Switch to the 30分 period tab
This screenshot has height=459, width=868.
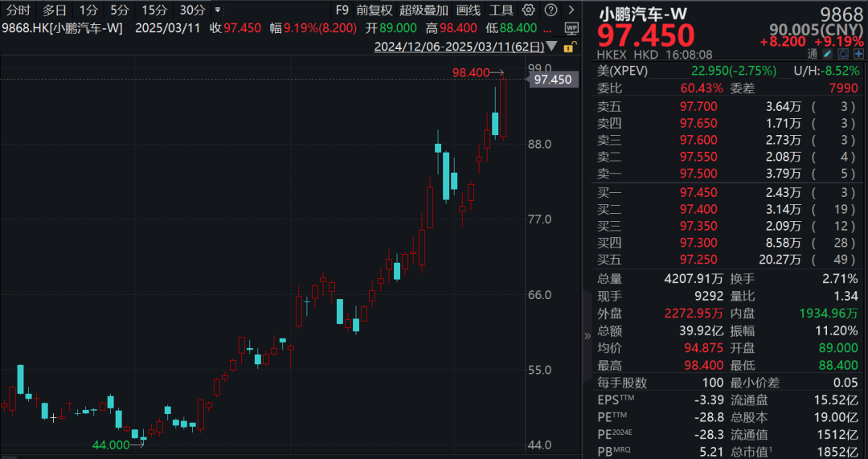[192, 10]
